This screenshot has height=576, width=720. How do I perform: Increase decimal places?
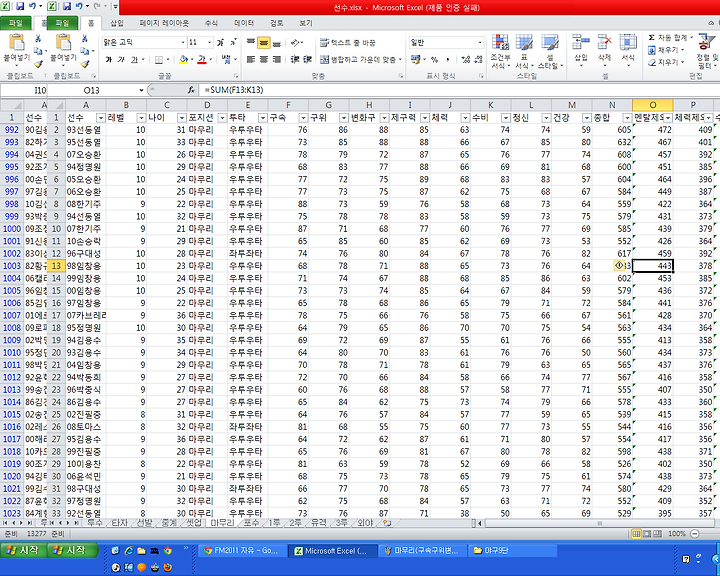[466, 59]
